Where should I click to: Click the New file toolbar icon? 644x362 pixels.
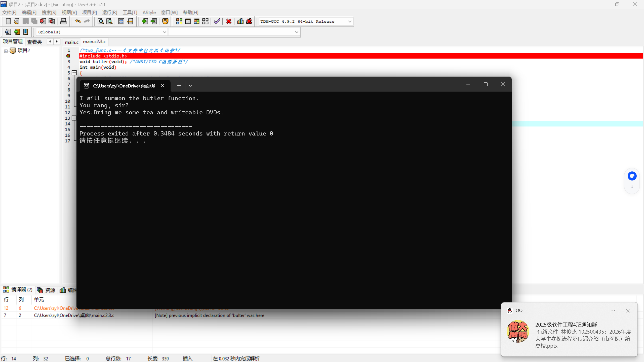[x=8, y=21]
